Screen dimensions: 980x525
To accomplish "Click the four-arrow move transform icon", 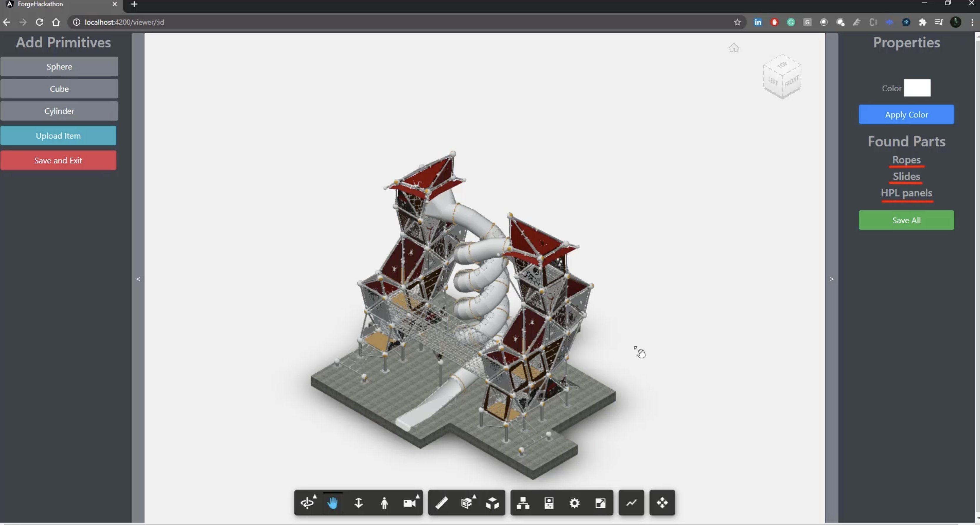I will pyautogui.click(x=662, y=503).
